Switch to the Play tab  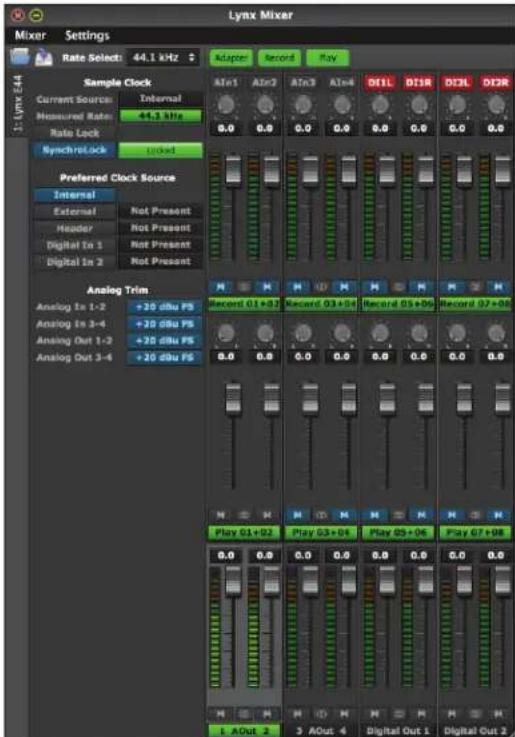(328, 58)
